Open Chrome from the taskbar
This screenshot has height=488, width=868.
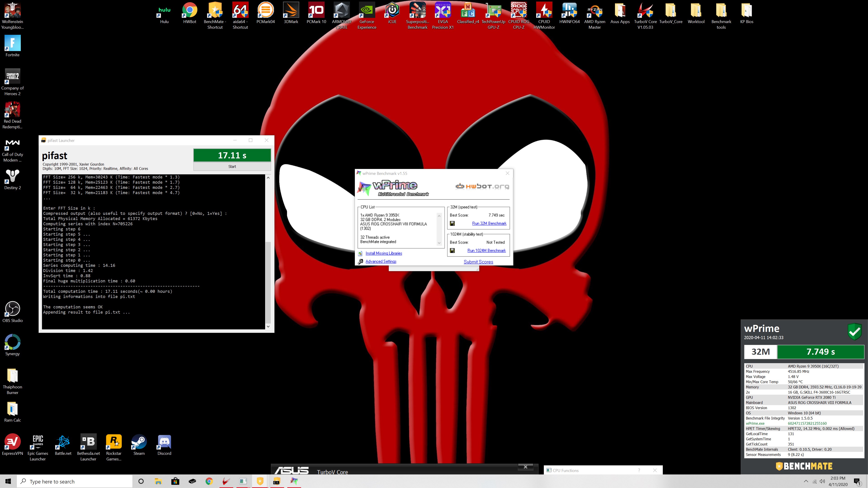pyautogui.click(x=209, y=481)
